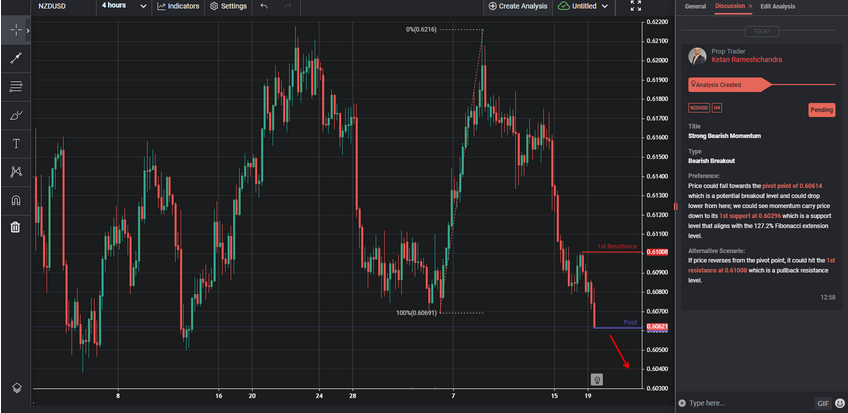Click the undo arrow
The width and height of the screenshot is (848, 413).
point(264,6)
